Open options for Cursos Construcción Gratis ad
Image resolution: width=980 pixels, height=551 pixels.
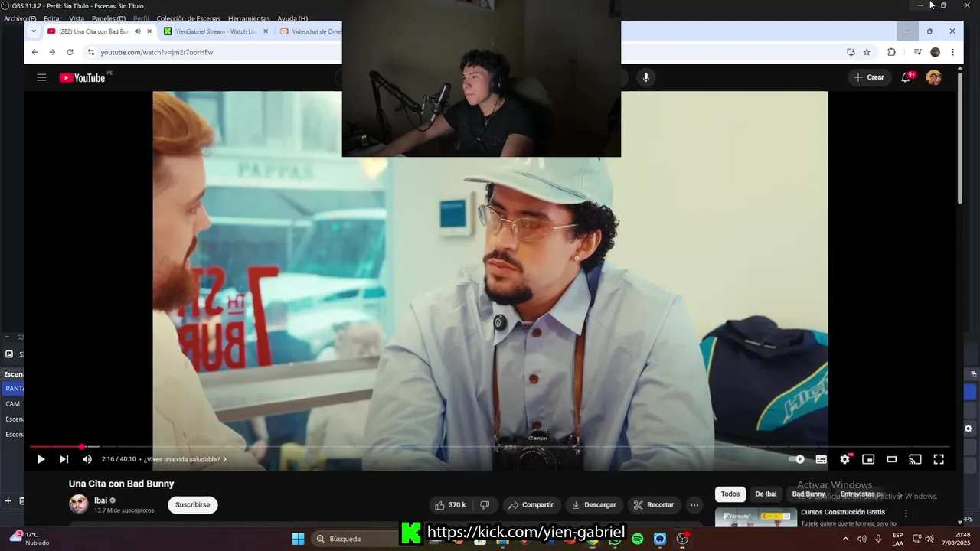pos(906,514)
